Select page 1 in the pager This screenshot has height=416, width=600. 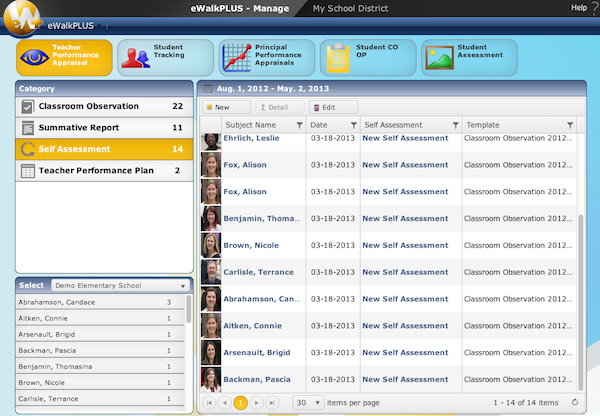(241, 403)
